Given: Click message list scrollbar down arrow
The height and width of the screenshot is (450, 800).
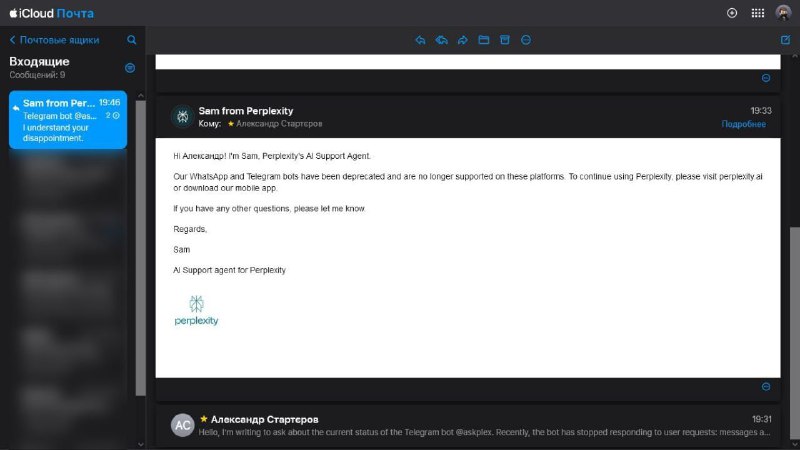Looking at the screenshot, I should (x=141, y=444).
